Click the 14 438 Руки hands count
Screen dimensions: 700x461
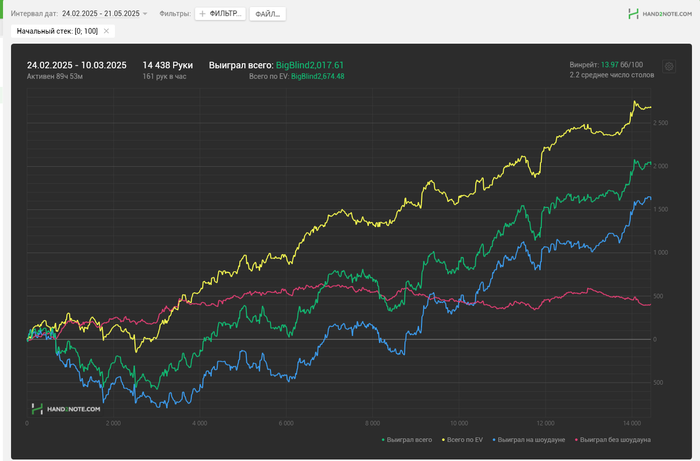click(x=167, y=65)
